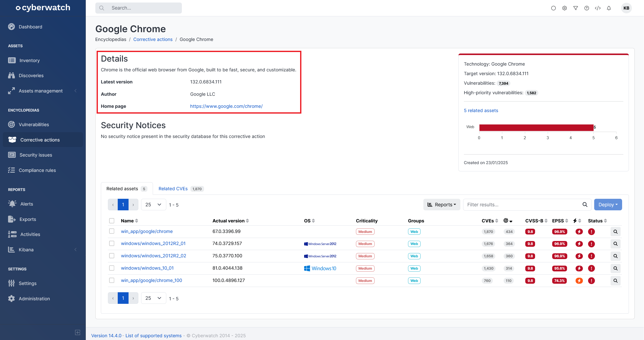Expand Assets management submenu
The image size is (644, 340).
pos(43,91)
